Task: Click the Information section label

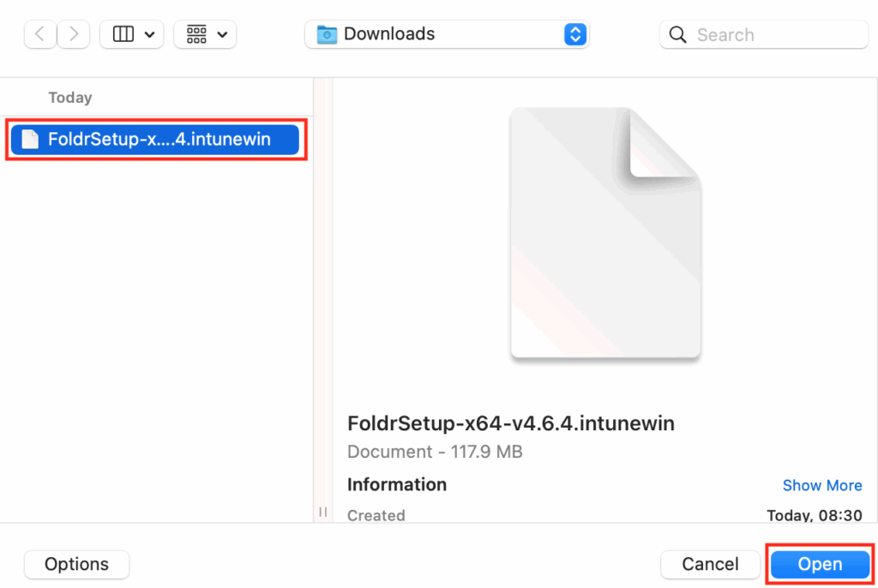Action: point(396,484)
